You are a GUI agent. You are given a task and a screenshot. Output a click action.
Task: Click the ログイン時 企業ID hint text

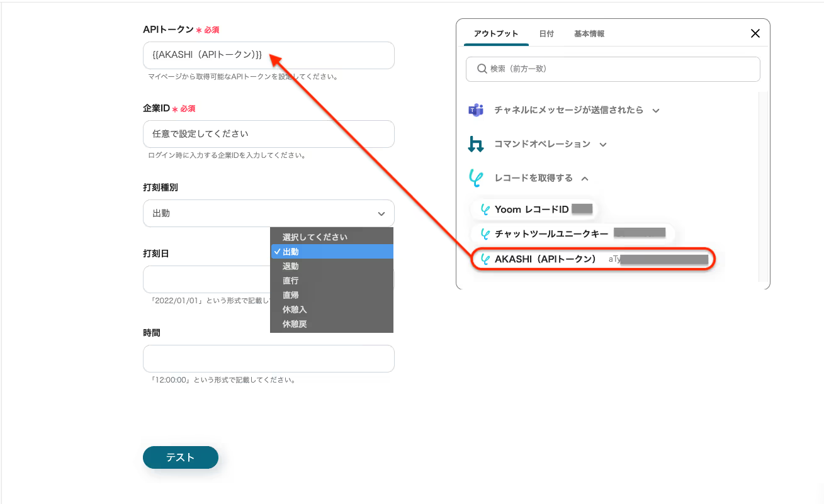coord(227,155)
